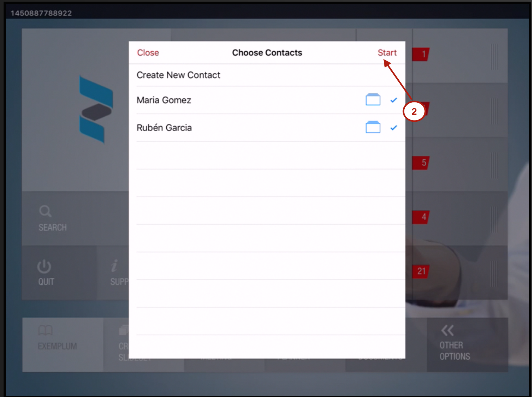Select the Maria Gomez contact name
The image size is (532, 397).
pos(164,100)
